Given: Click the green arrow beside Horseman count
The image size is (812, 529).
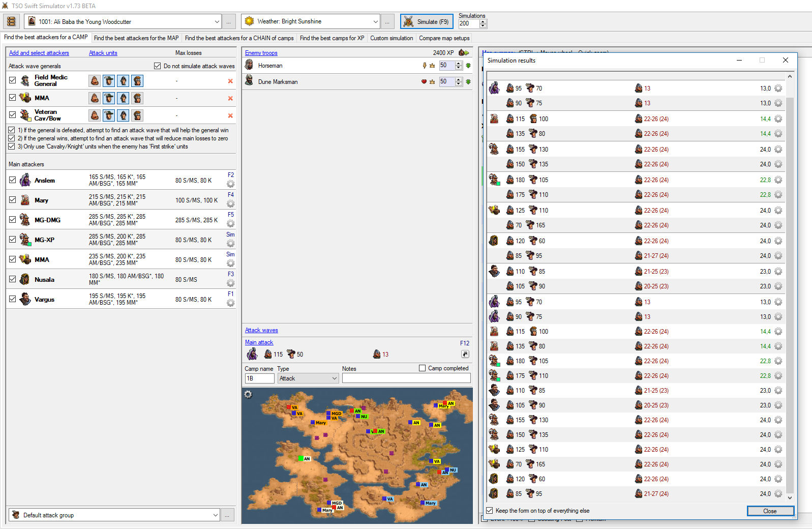Looking at the screenshot, I should click(x=468, y=66).
